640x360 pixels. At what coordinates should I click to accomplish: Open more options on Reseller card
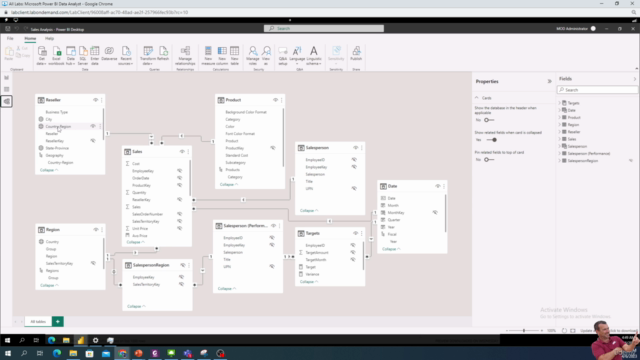click(x=102, y=100)
